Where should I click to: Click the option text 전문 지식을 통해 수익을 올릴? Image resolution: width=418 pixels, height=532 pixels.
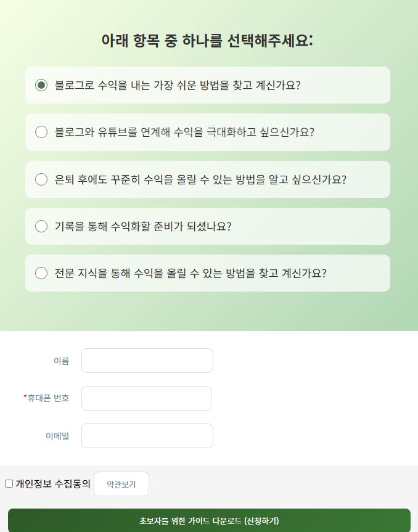(x=191, y=273)
